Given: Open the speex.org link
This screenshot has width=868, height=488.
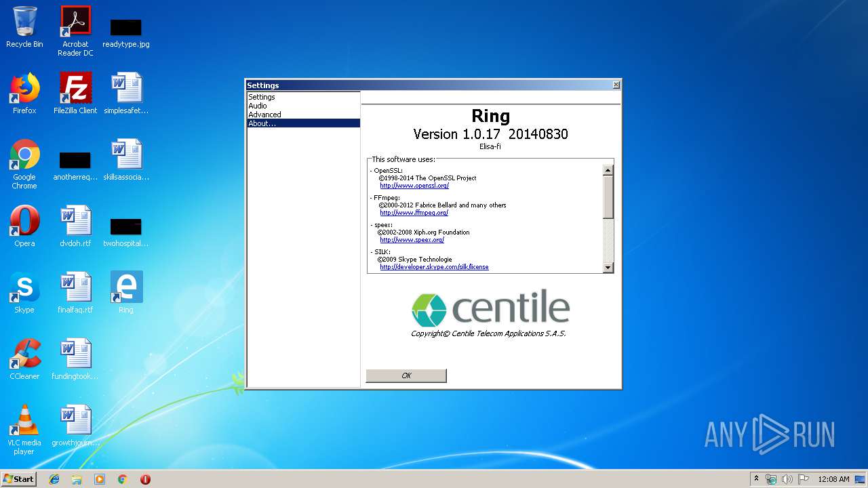Looking at the screenshot, I should tap(412, 240).
